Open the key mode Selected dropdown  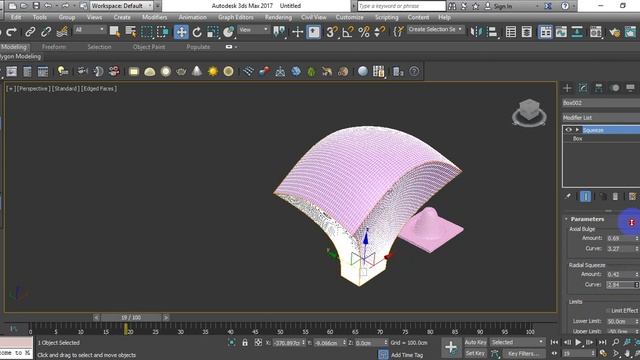(x=517, y=342)
